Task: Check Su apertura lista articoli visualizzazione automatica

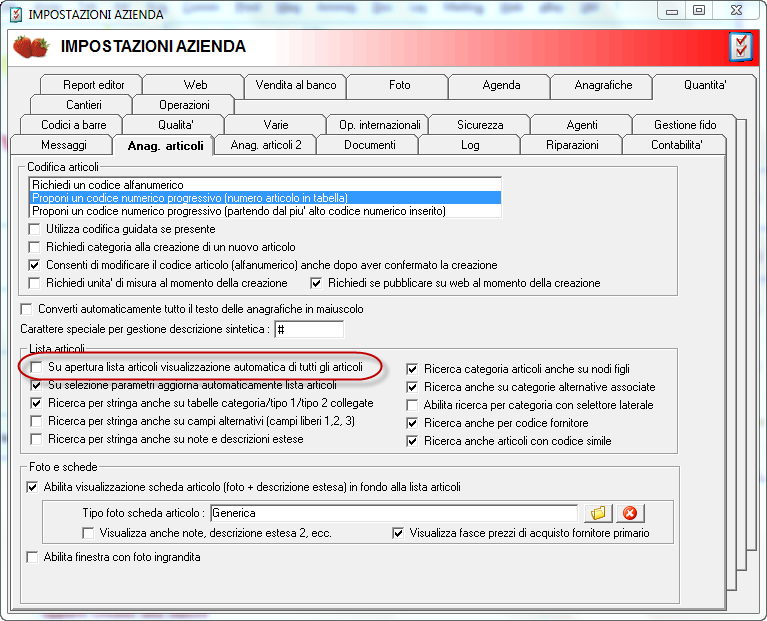Action: pyautogui.click(x=36, y=367)
